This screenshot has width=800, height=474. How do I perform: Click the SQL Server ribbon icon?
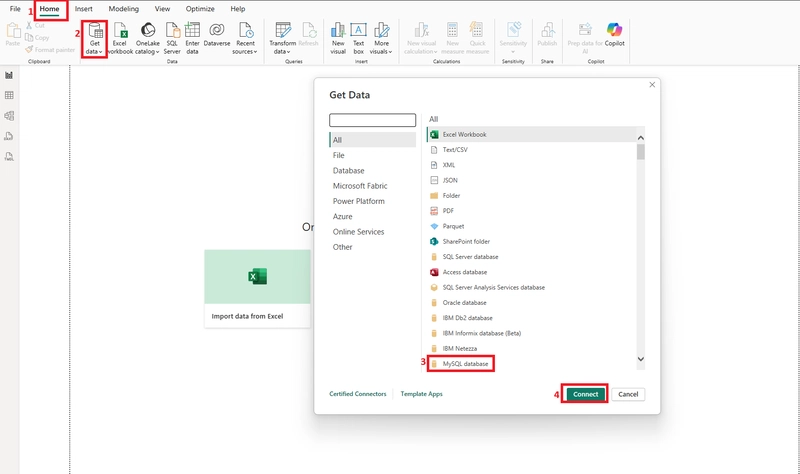pos(172,36)
